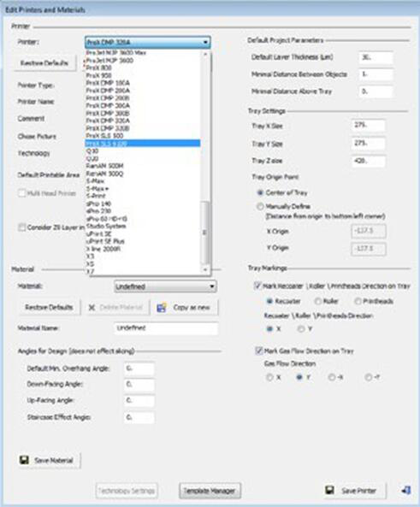Image resolution: width=420 pixels, height=507 pixels.
Task: Click the Technology Settings button
Action: 127,491
